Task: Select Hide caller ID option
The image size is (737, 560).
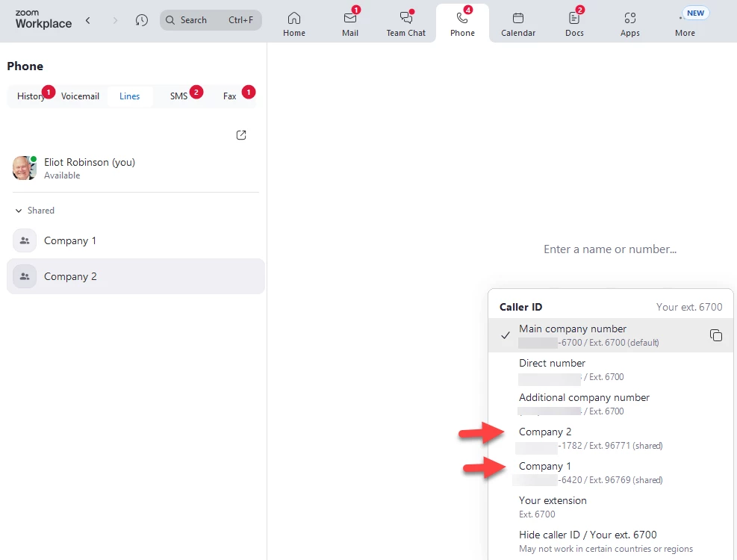Action: 611,541
